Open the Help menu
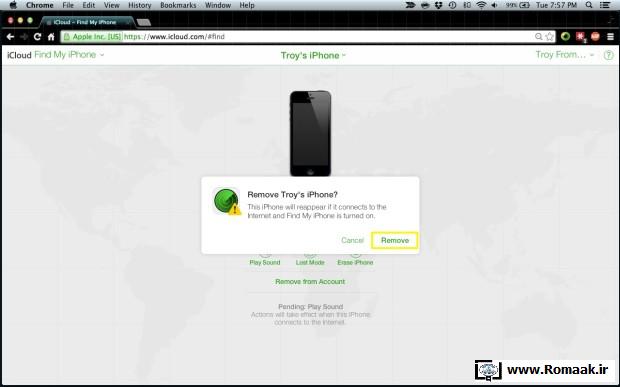Screen dimensions: 620x387 247,5
